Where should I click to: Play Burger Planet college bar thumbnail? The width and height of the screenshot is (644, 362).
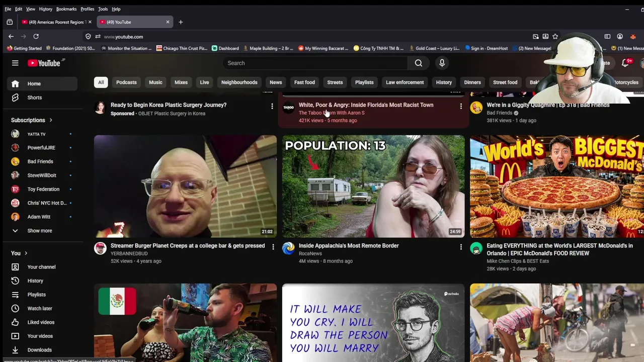185,186
